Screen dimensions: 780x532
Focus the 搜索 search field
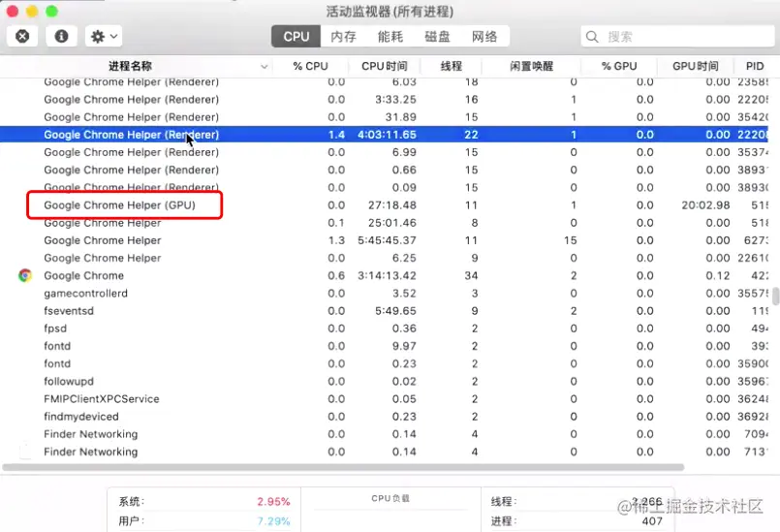tap(677, 37)
